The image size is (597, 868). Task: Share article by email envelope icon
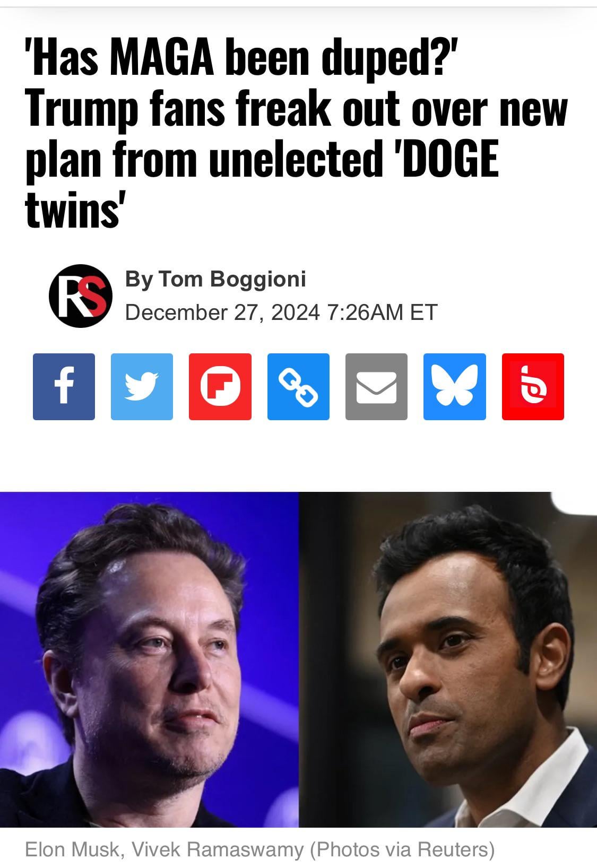(376, 387)
